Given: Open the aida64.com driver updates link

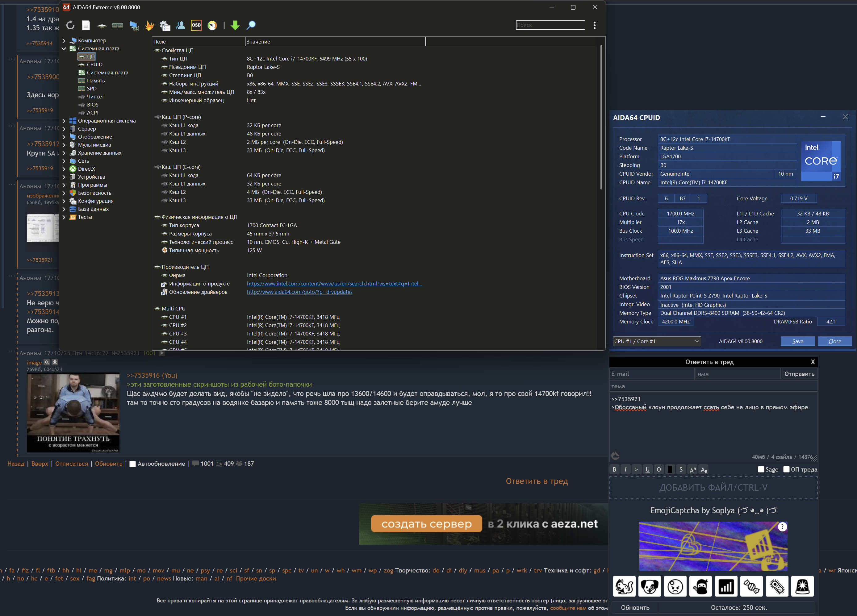Looking at the screenshot, I should 299,292.
